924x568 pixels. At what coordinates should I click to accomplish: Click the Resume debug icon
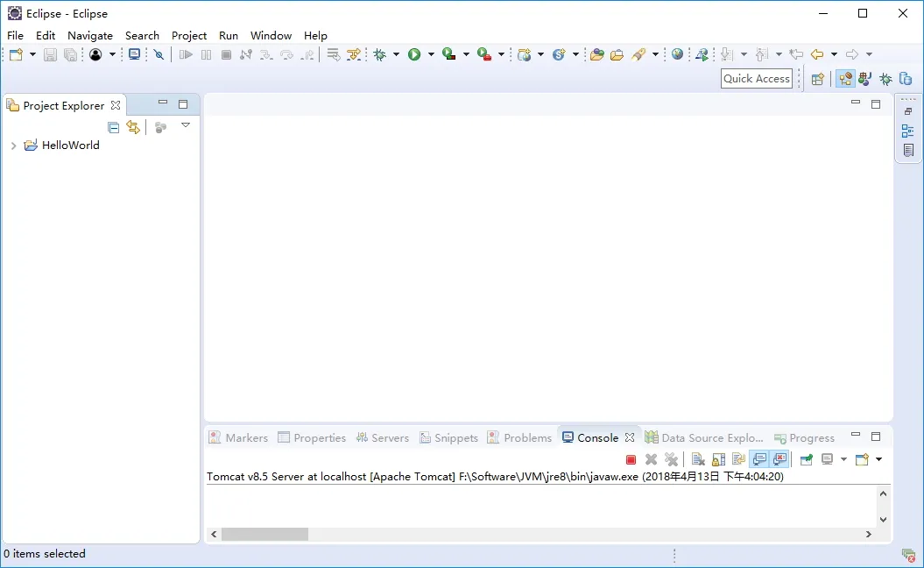(186, 54)
